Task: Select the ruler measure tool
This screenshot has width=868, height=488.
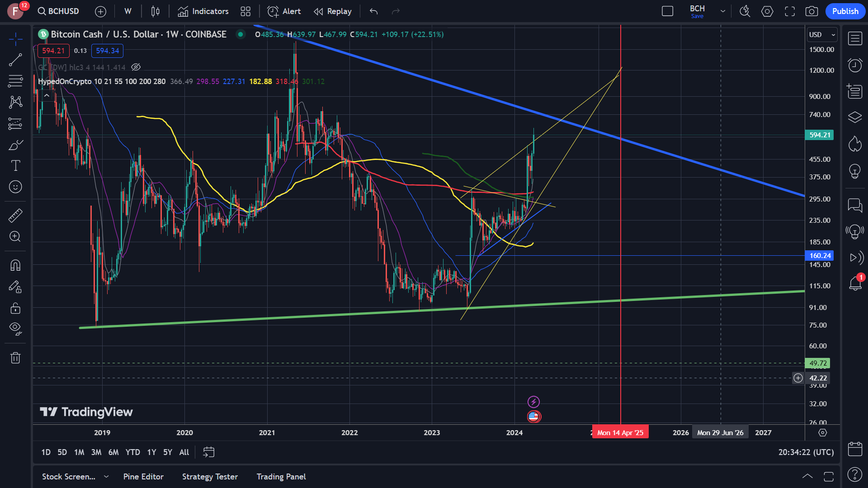Action: coord(15,216)
